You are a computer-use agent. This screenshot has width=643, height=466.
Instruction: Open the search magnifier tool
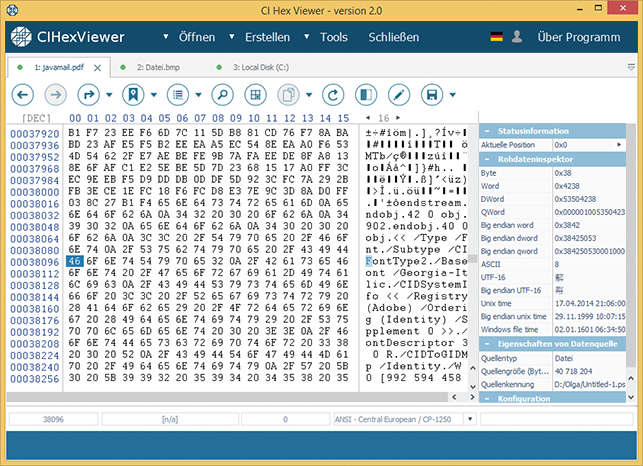tap(223, 95)
